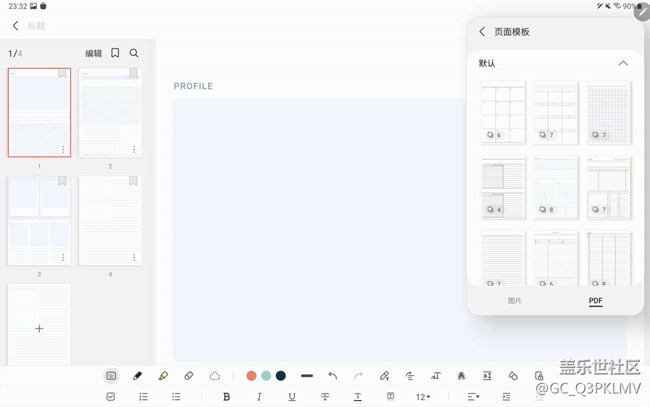Open search in the page sidebar
Image resolution: width=650 pixels, height=407 pixels.
134,53
